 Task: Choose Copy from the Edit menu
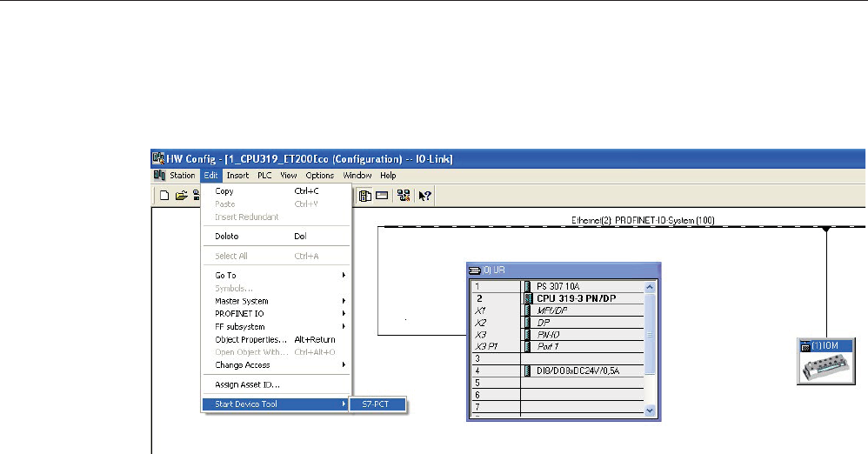(x=277, y=191)
